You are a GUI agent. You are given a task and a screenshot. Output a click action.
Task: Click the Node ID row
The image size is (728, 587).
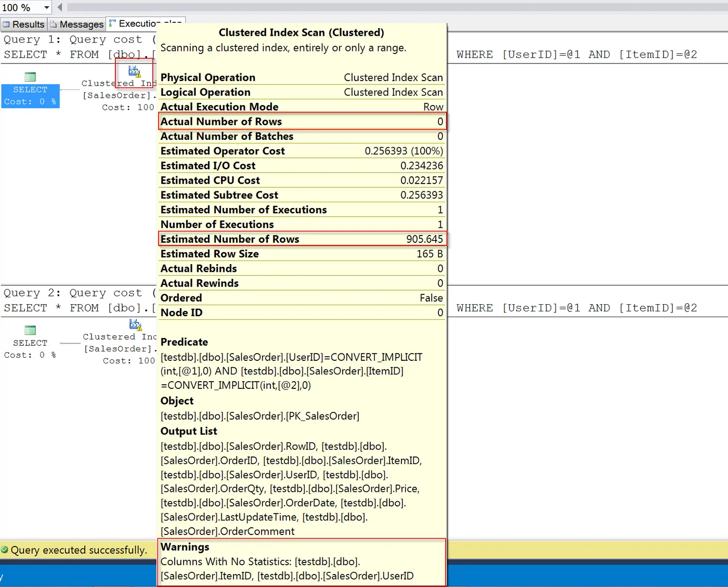pos(302,312)
